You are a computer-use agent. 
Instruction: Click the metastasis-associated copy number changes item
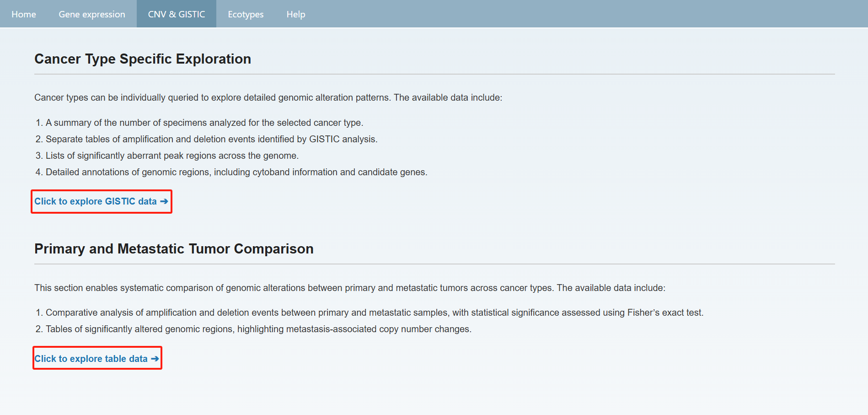tap(258, 329)
